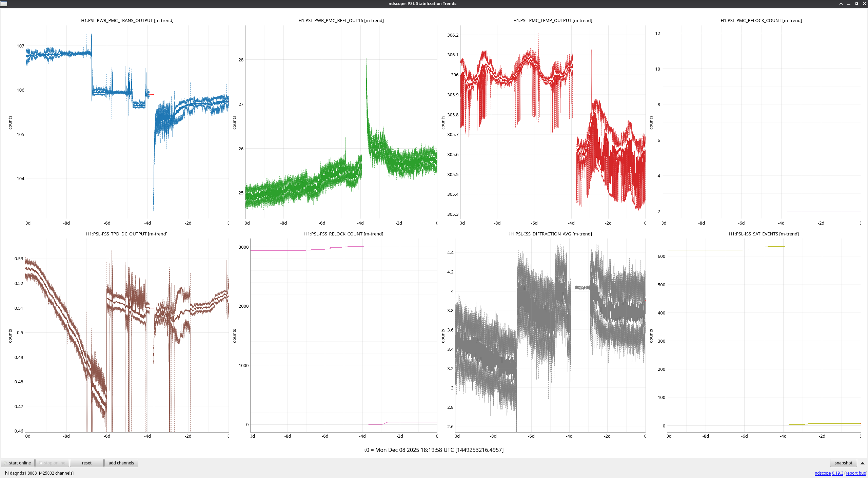Click the report bug link

pos(855,473)
